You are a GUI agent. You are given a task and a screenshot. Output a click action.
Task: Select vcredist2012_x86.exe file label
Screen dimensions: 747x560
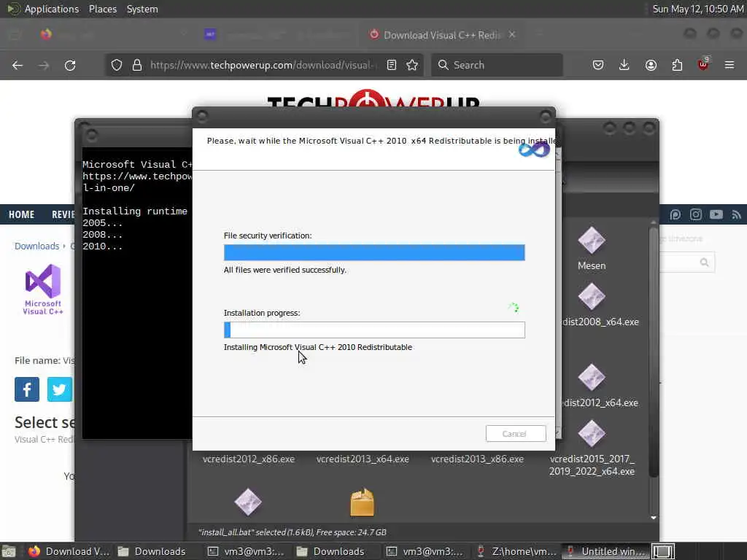(249, 459)
